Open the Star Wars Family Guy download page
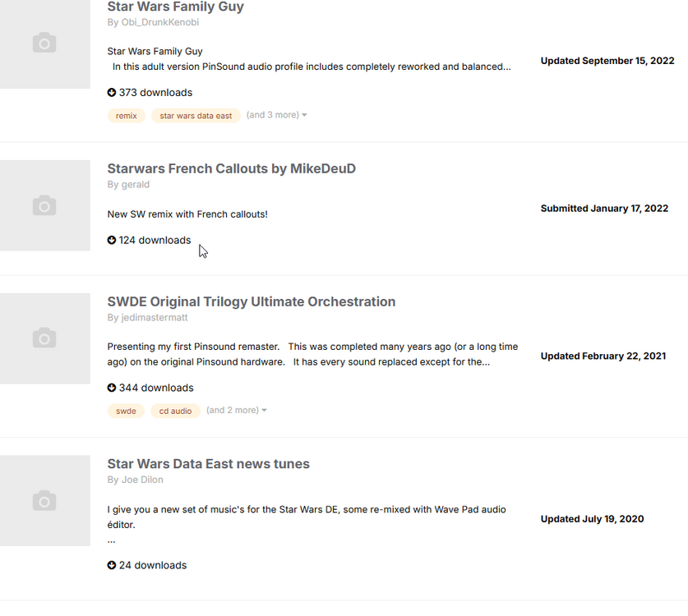Screen dimensions: 688x616 point(175,7)
